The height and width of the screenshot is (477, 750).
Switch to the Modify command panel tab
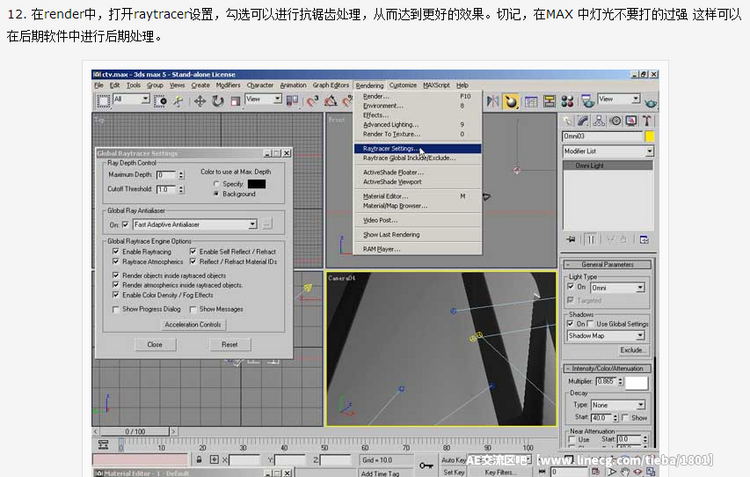[x=583, y=121]
